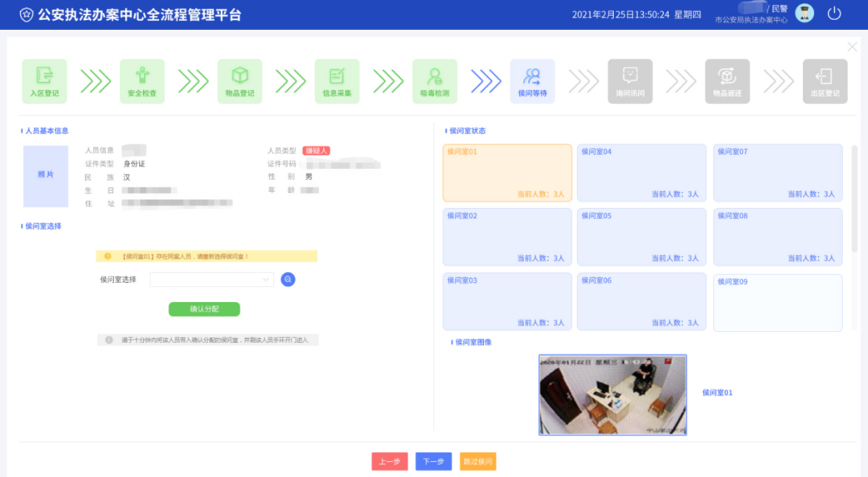Screen dimensions: 868x477
Task: Click the 吸毒检测 step icon
Action: point(435,81)
